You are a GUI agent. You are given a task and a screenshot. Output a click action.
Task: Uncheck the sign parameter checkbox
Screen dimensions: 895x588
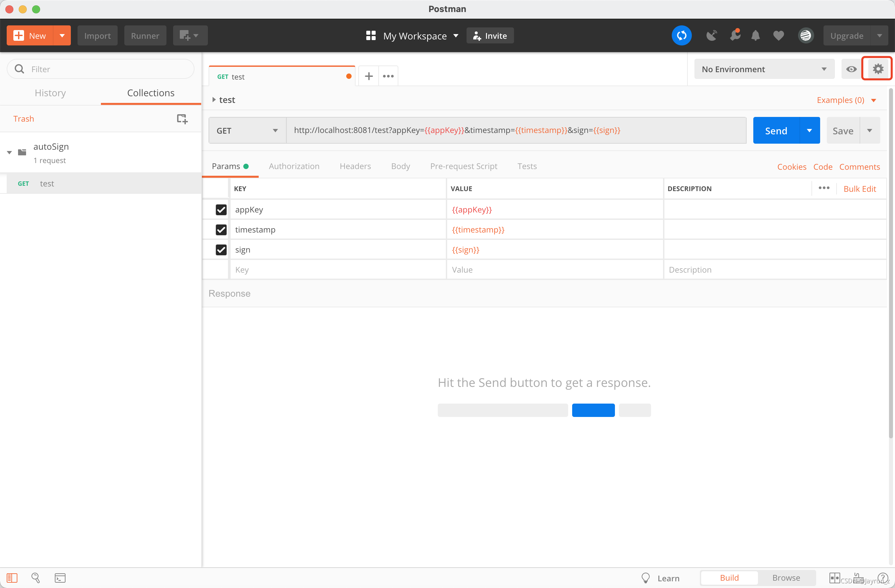point(221,250)
